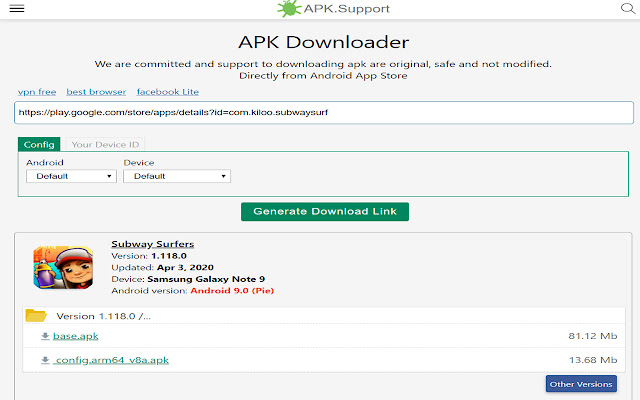This screenshot has height=400, width=640.
Task: Download the base.apk file link
Action: [x=76, y=336]
